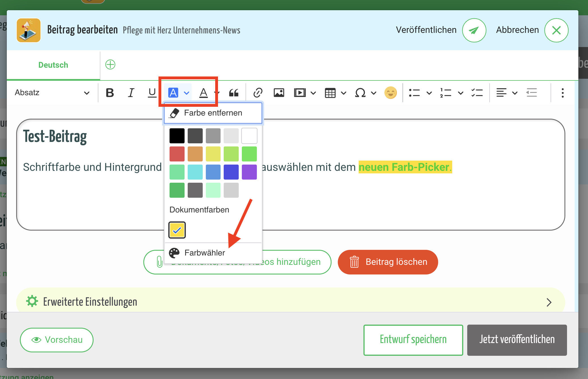Pick the red color swatch
Screen dimensions: 588x379
pyautogui.click(x=177, y=154)
